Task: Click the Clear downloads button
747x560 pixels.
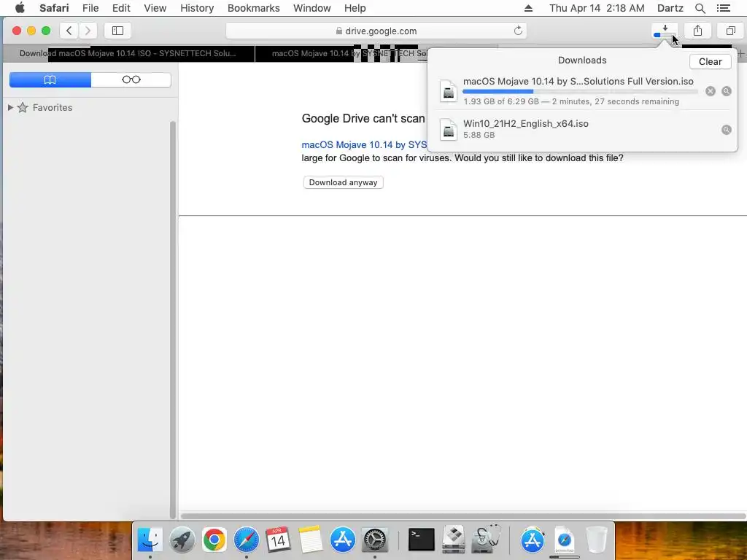Action: (x=710, y=61)
